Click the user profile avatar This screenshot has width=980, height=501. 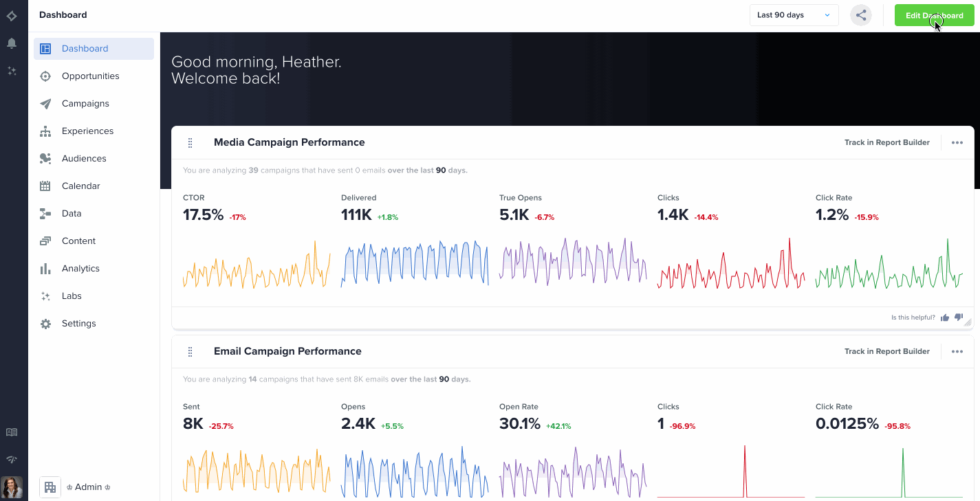coord(12,487)
